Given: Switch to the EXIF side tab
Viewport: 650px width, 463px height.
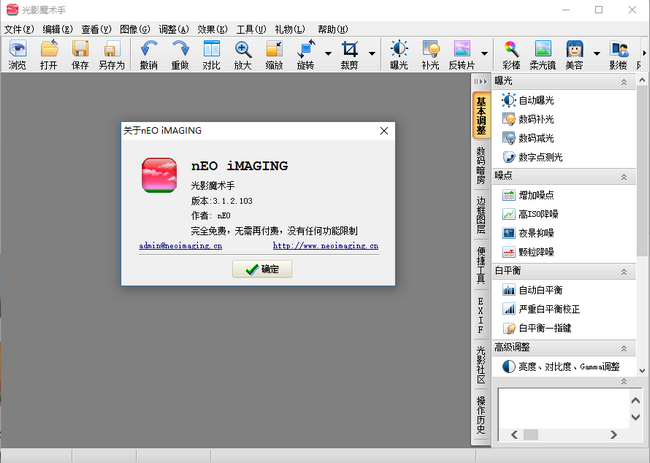Looking at the screenshot, I should [481, 315].
